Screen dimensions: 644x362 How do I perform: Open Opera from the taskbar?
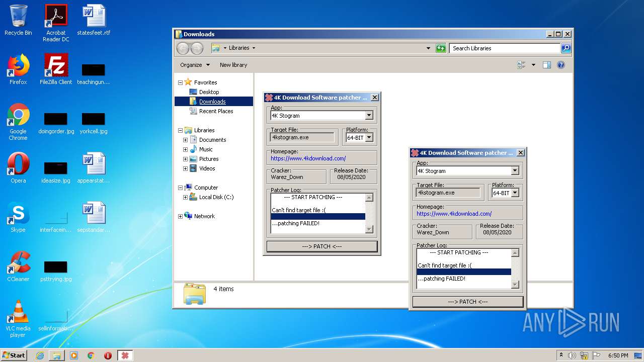[108, 355]
